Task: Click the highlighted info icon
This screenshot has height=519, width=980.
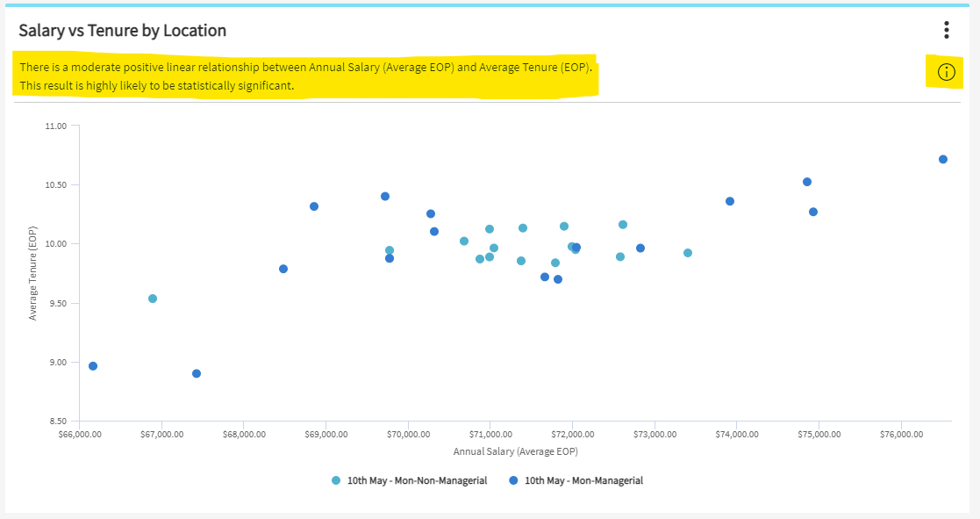Action: click(x=946, y=73)
